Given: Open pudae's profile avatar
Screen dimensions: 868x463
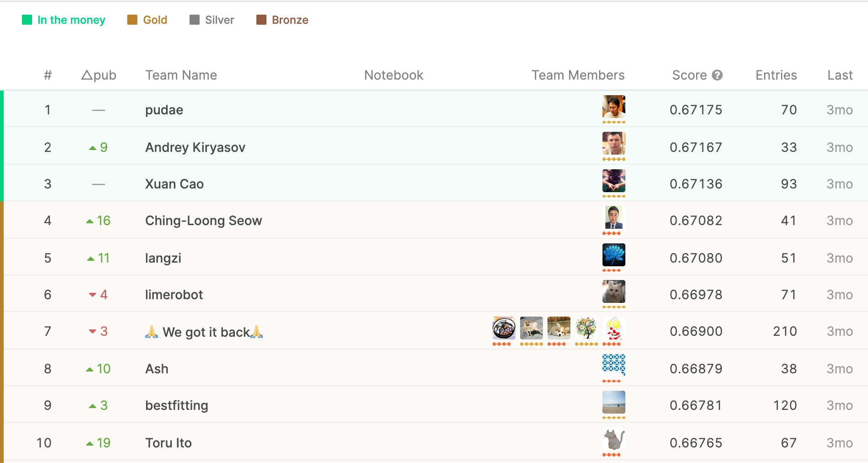Looking at the screenshot, I should [x=614, y=107].
